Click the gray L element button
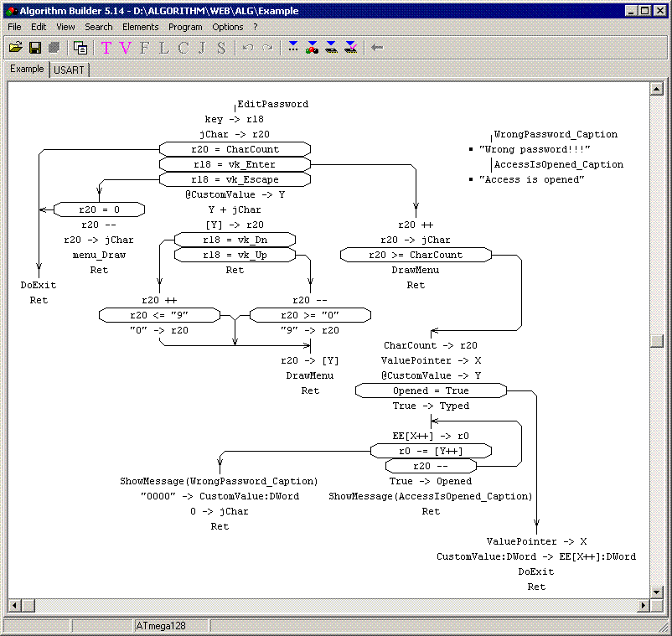 point(164,48)
